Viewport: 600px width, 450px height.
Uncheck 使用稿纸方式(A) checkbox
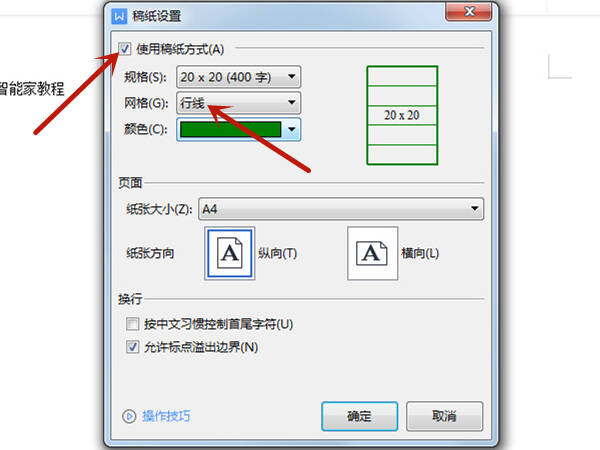pyautogui.click(x=124, y=49)
